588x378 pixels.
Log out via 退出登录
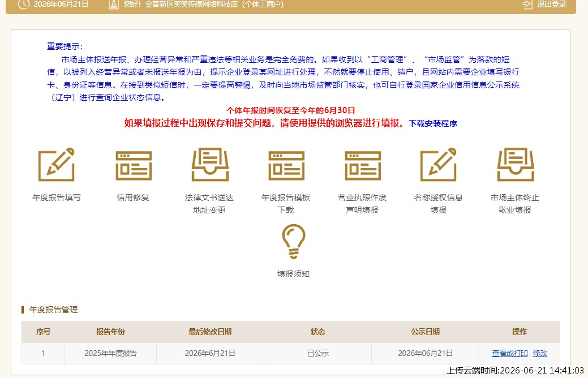pos(551,4)
